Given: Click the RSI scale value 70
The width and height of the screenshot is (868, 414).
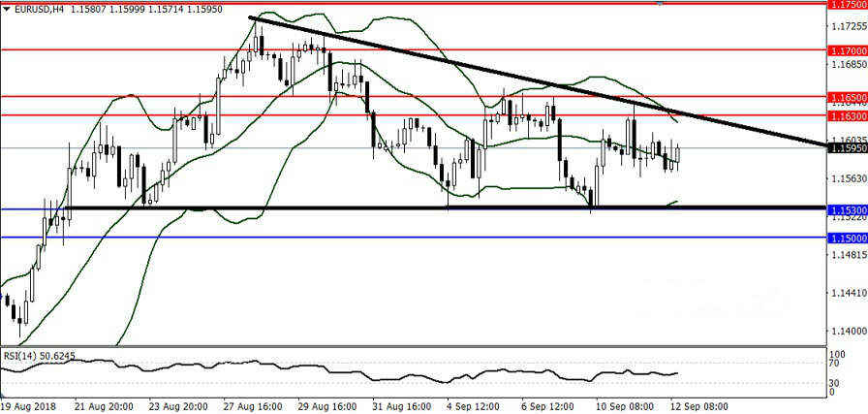Looking at the screenshot, I should click(x=835, y=363).
